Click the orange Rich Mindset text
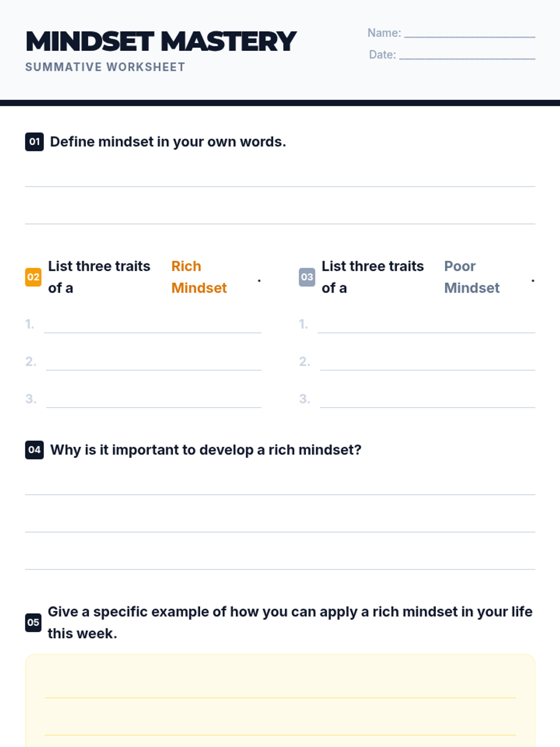The height and width of the screenshot is (747, 560). point(199,277)
